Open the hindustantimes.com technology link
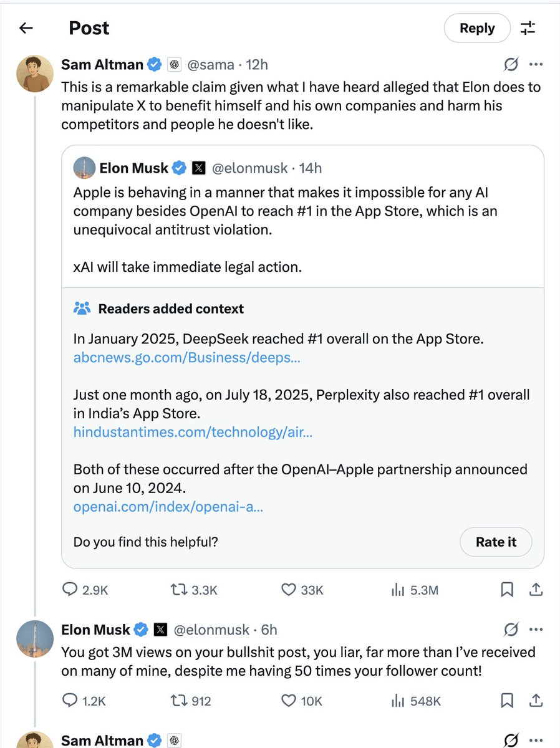 pyautogui.click(x=193, y=432)
